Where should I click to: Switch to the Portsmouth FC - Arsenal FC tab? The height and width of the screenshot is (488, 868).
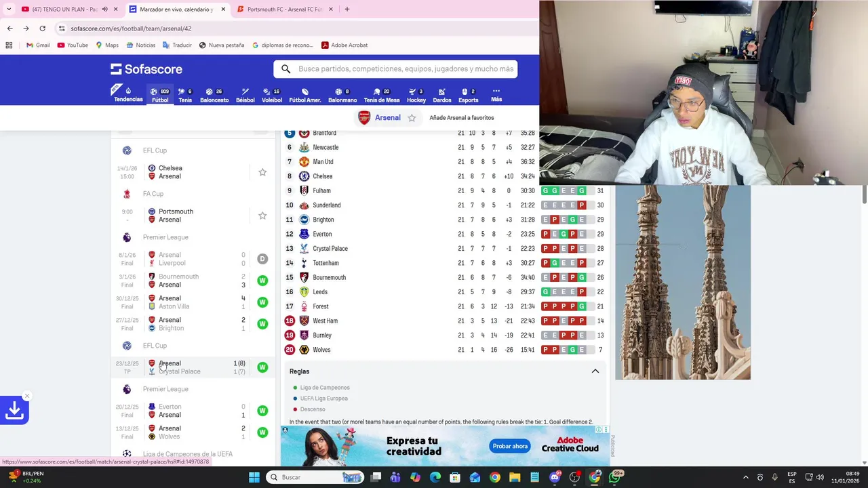pos(285,9)
